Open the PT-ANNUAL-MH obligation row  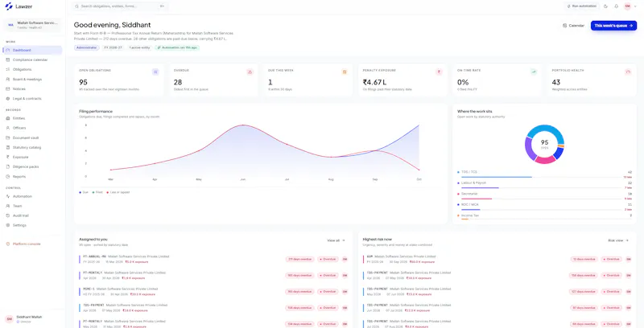point(213,259)
